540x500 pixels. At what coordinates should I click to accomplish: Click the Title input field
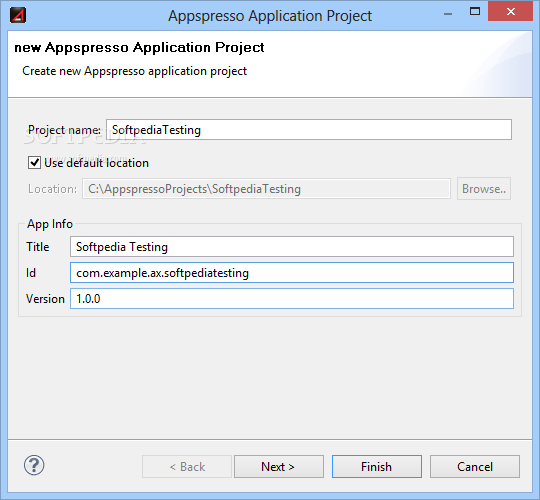292,247
